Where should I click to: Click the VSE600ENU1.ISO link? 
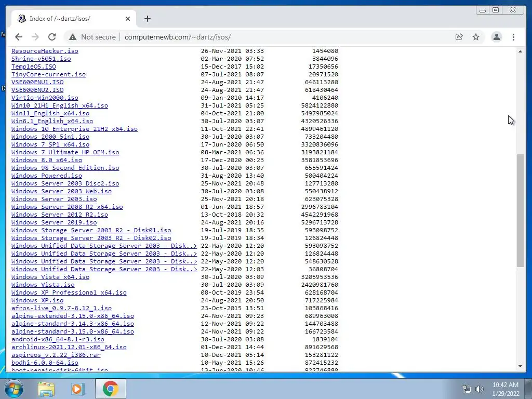tap(37, 82)
